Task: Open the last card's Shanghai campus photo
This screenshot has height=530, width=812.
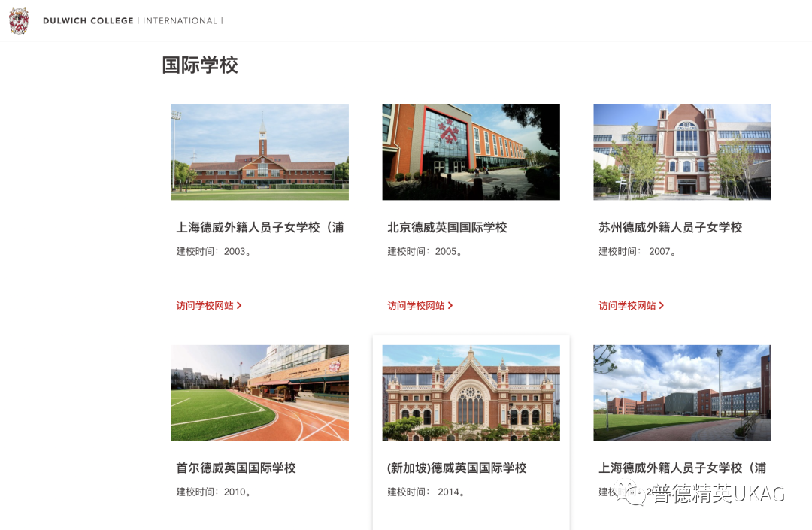Action: [x=682, y=393]
